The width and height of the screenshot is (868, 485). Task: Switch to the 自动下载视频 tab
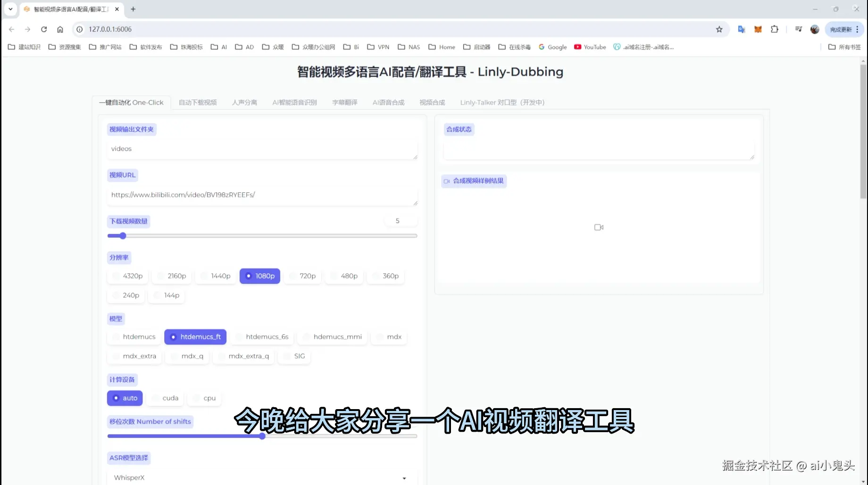click(197, 102)
